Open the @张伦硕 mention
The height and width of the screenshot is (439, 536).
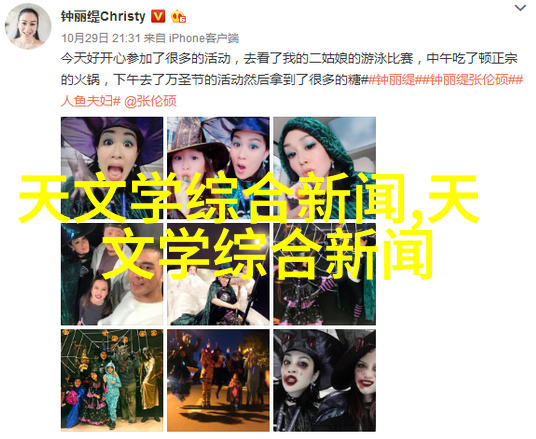150,101
